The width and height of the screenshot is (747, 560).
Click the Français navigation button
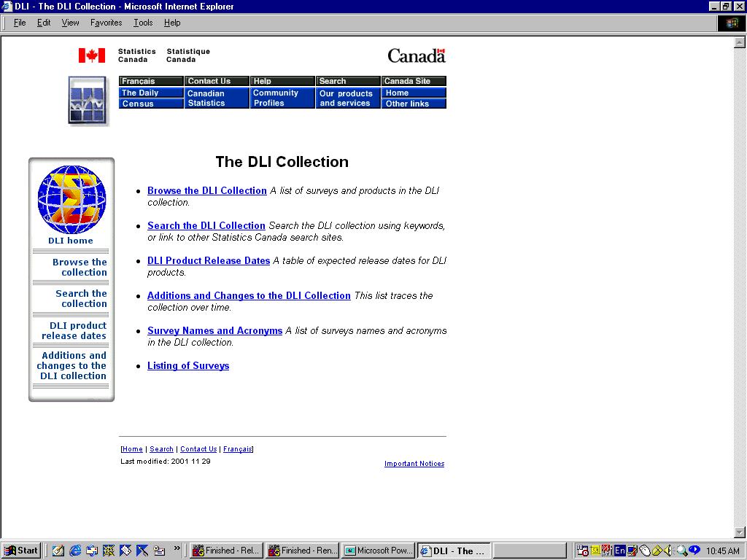tap(151, 81)
